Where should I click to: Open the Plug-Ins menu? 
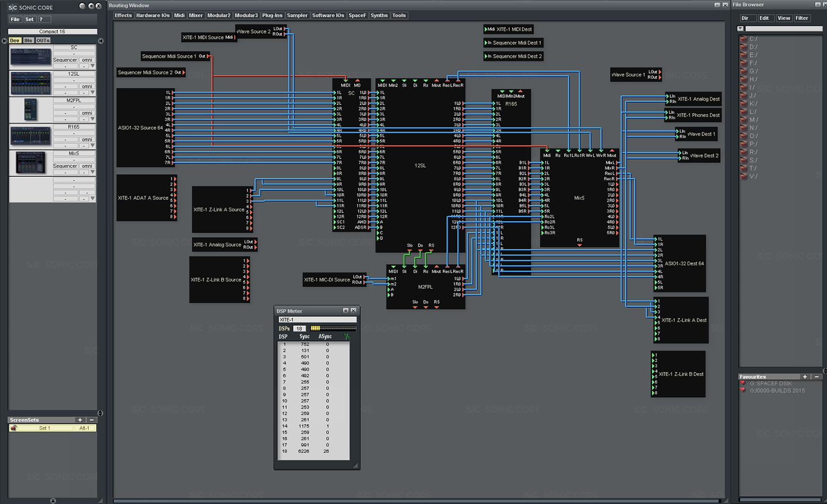[x=272, y=15]
